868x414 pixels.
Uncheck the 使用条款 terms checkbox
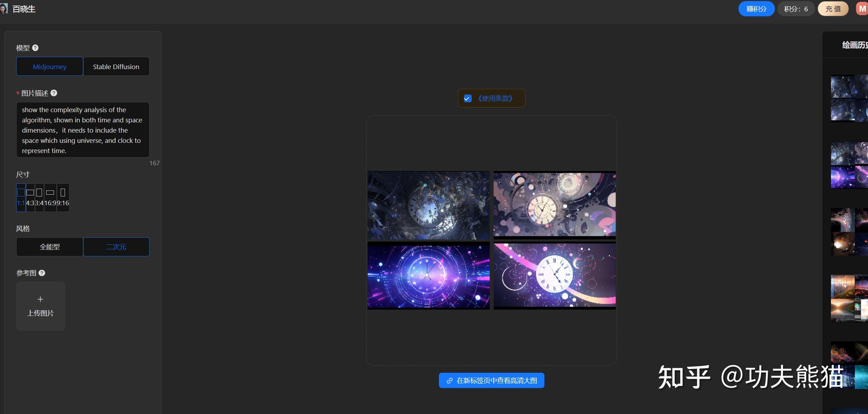[x=468, y=98]
